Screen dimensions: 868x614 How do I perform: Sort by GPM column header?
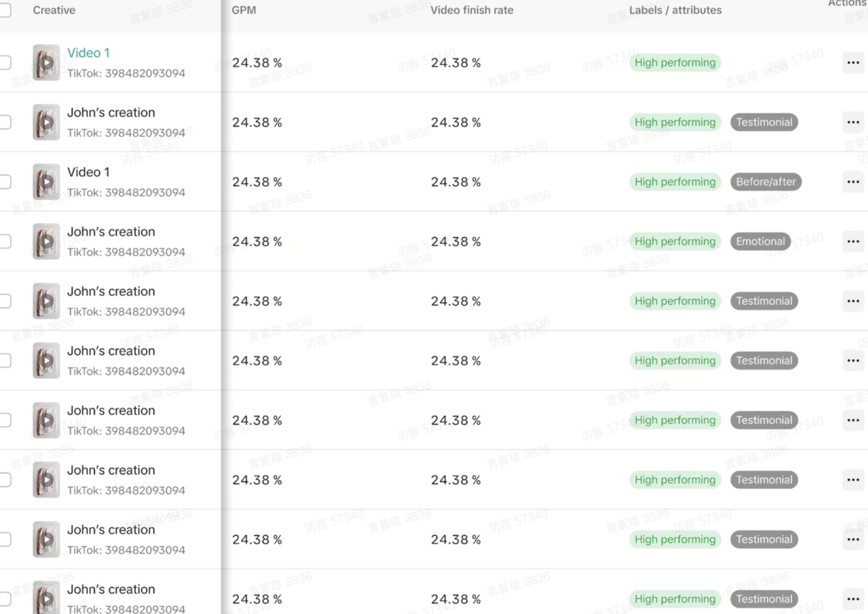pos(244,10)
